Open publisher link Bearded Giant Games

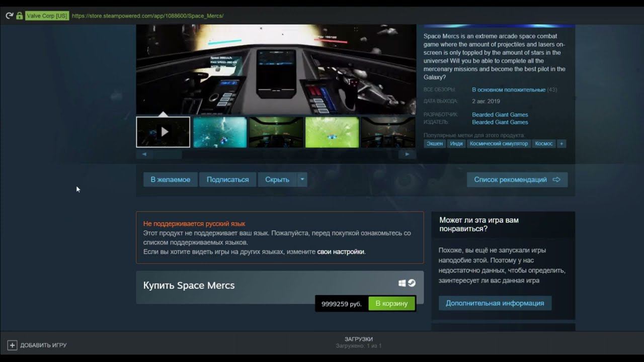pyautogui.click(x=500, y=122)
